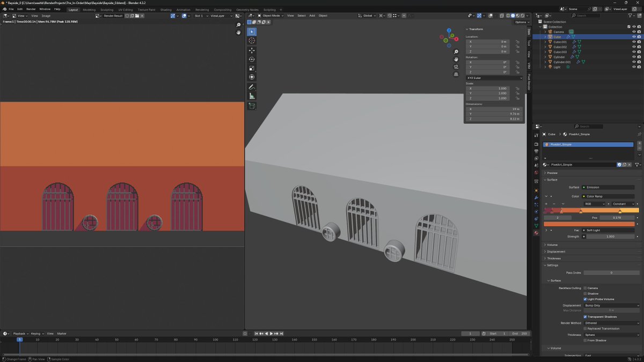Switch to the Shading workspace tab
Screen dimensions: 644x362
point(166,9)
